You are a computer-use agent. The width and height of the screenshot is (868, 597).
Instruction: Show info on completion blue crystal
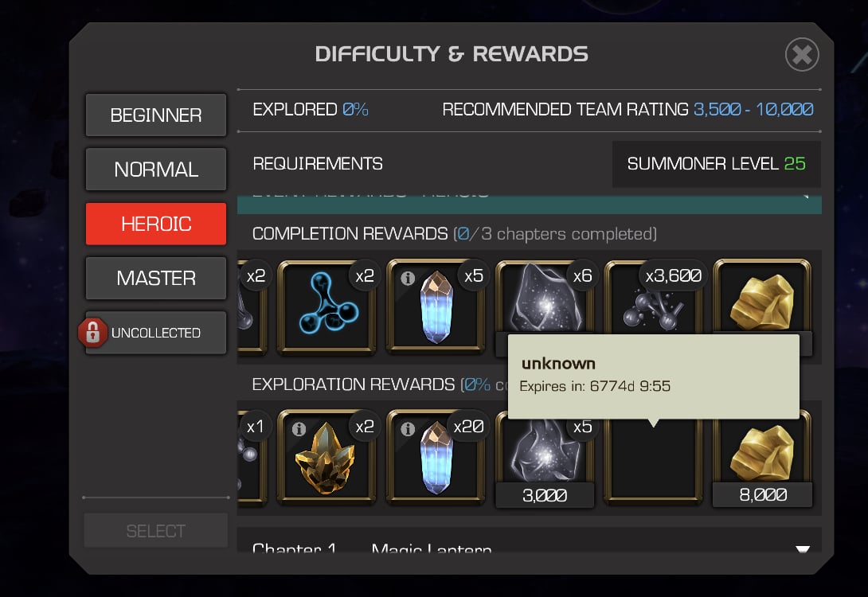coord(408,278)
